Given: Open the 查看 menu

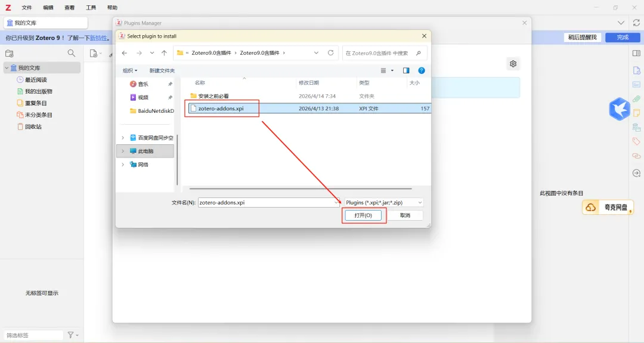Looking at the screenshot, I should point(69,7).
